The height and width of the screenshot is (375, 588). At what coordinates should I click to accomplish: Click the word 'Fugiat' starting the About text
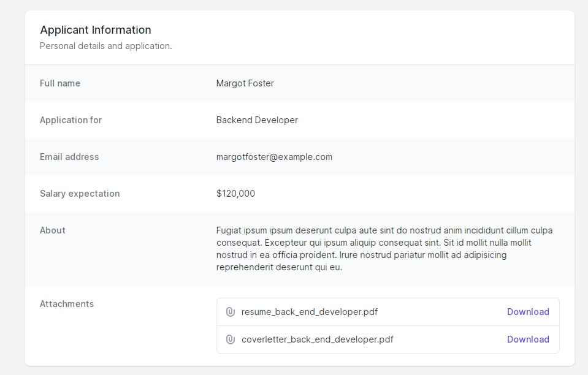[229, 230]
